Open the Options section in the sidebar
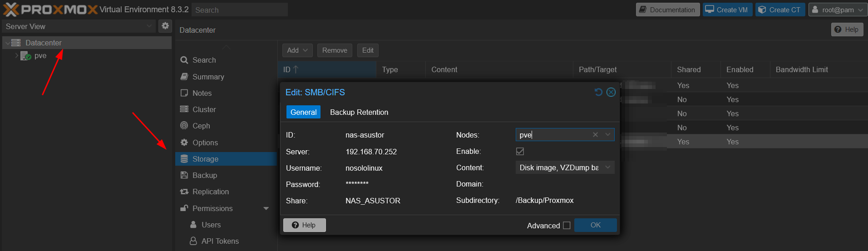 [205, 143]
